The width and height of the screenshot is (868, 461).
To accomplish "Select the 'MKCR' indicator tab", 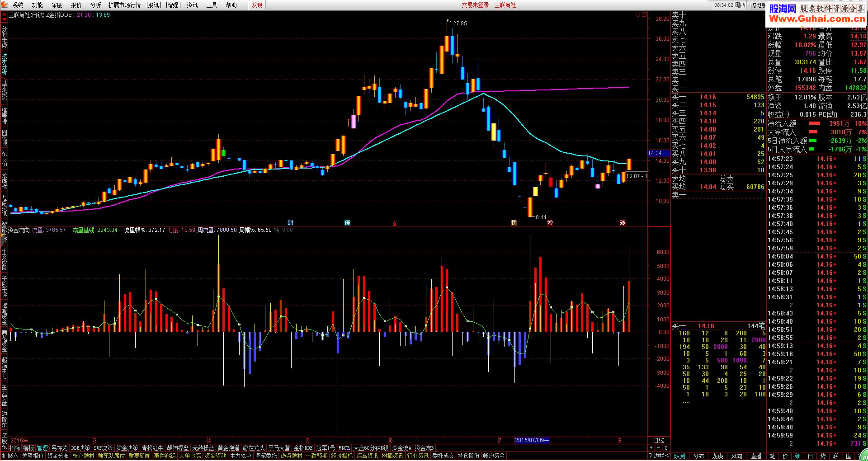I will coord(344,448).
